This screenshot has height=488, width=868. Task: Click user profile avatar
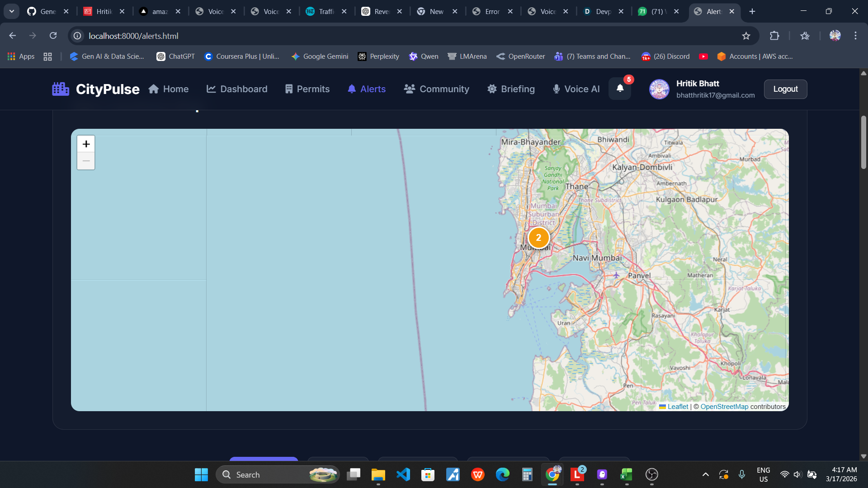pyautogui.click(x=659, y=89)
